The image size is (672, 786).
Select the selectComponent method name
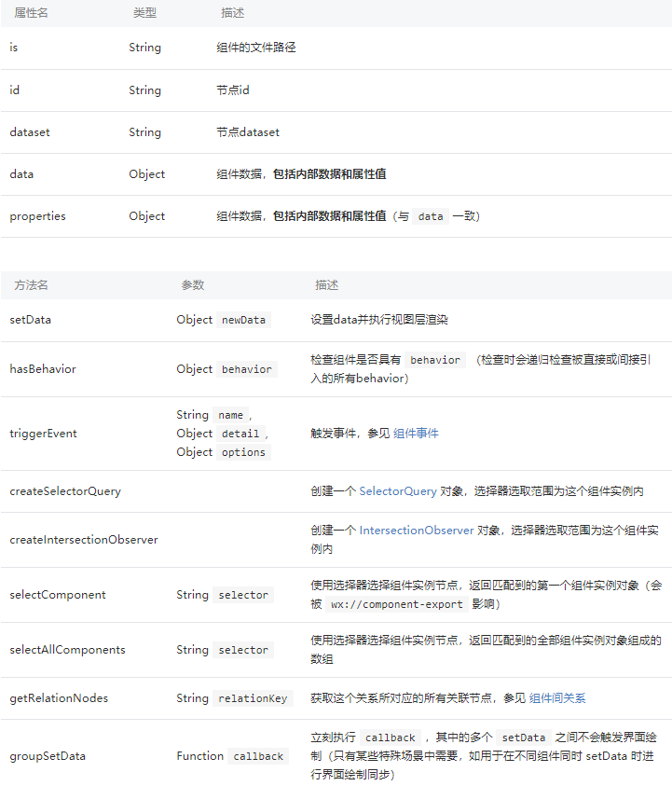click(x=58, y=595)
